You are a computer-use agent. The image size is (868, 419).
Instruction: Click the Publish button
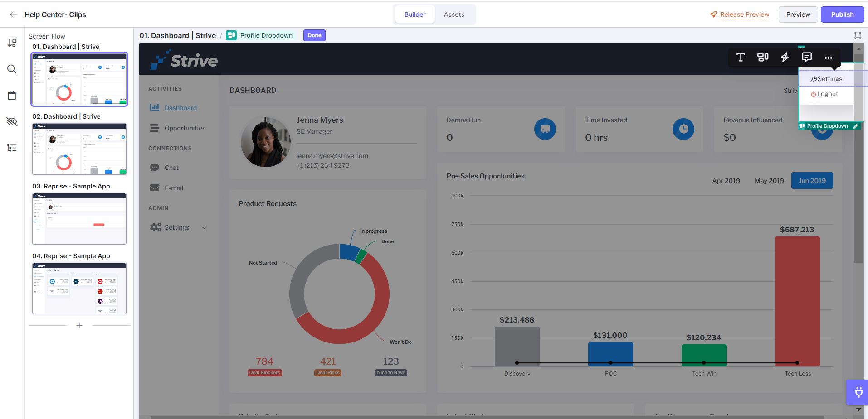click(842, 14)
